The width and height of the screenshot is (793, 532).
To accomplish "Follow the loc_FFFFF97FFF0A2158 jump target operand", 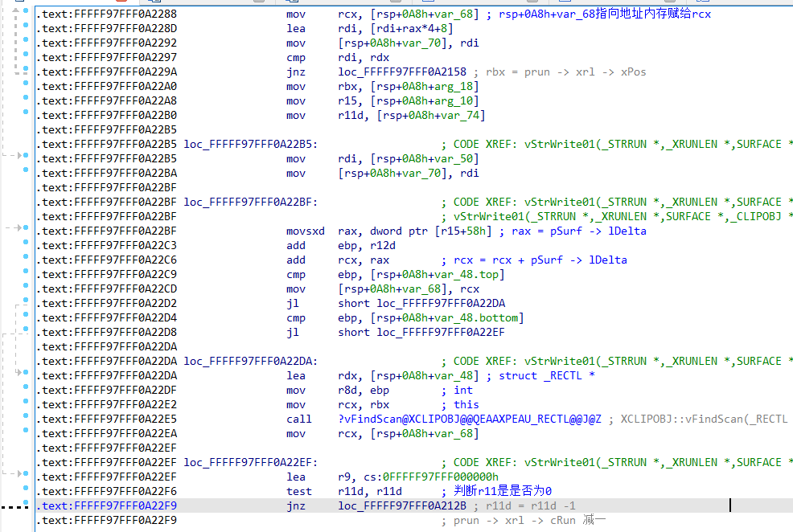I will point(401,72).
